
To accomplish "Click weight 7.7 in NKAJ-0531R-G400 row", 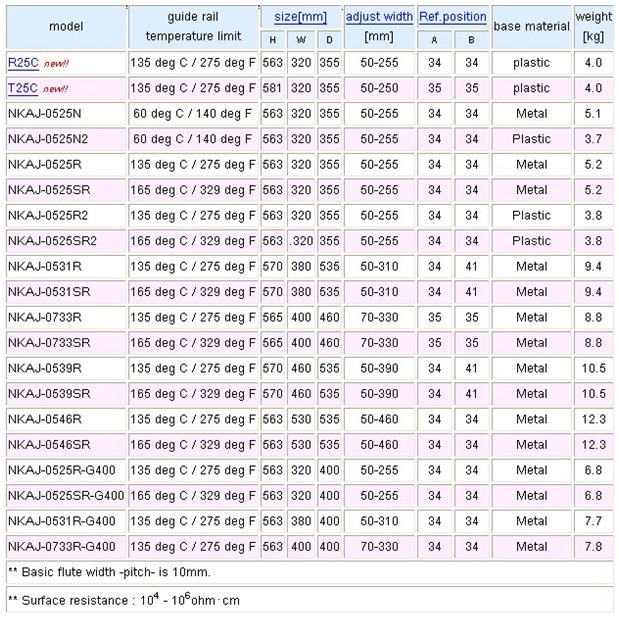I will tap(593, 521).
